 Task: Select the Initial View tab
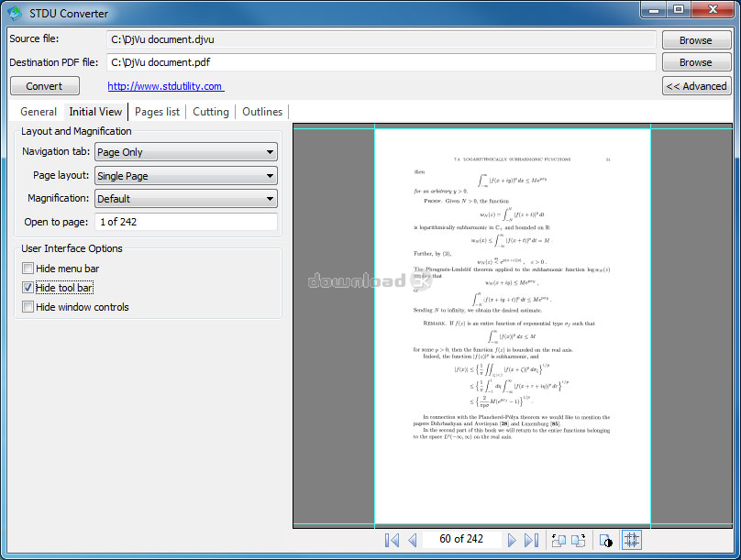[x=95, y=112]
